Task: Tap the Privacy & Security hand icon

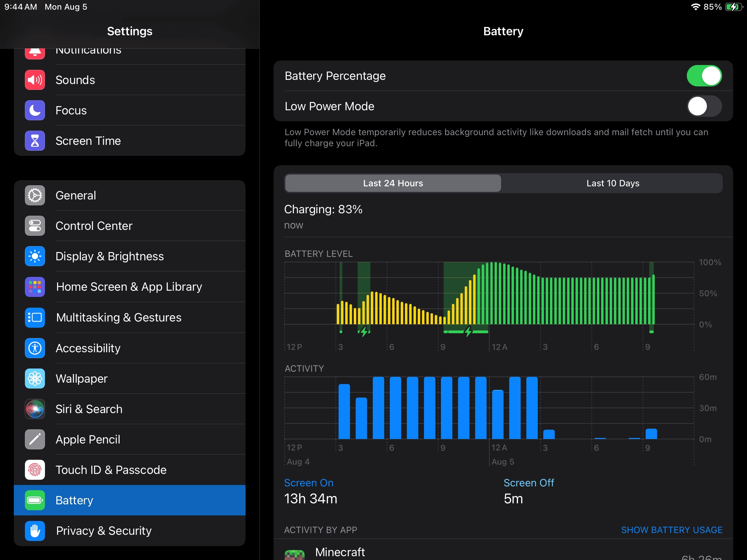Action: [35, 531]
